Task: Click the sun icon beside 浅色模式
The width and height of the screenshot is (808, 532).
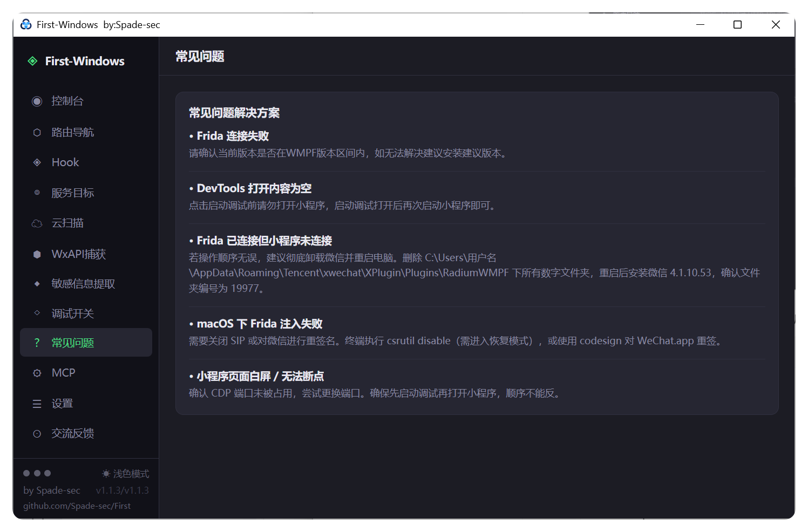Action: click(106, 474)
